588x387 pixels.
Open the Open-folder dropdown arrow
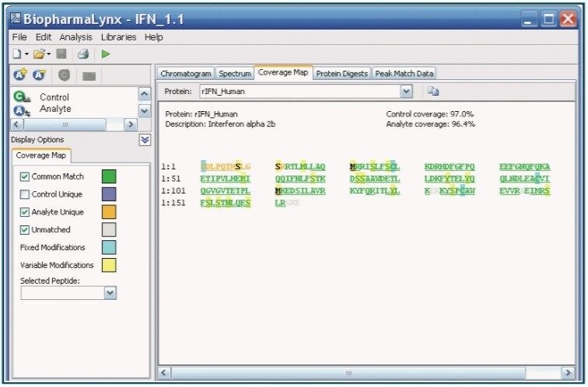point(49,54)
